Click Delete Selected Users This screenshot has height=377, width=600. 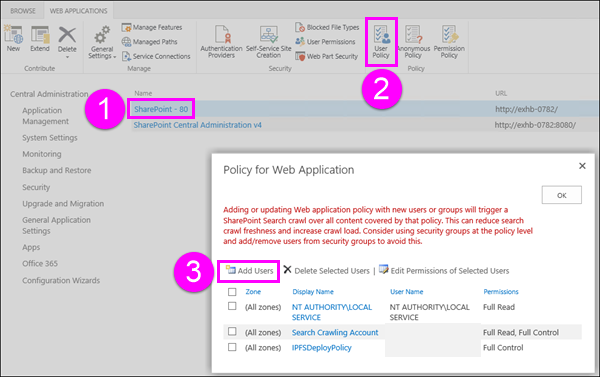(326, 271)
